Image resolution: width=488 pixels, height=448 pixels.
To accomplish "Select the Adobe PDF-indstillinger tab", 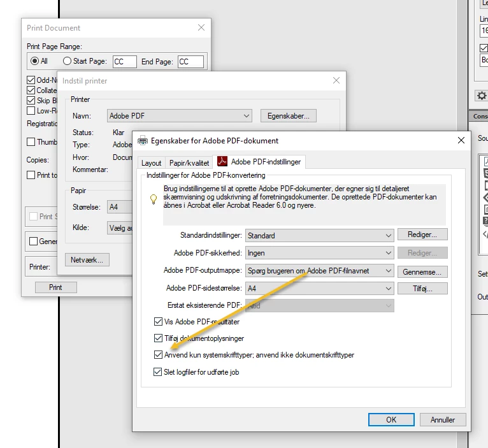I will pyautogui.click(x=259, y=162).
